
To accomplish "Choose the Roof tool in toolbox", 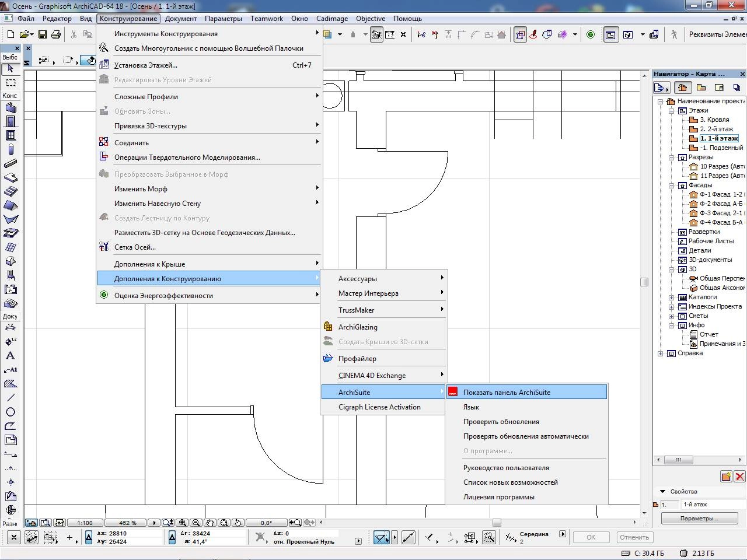I will pos(11,205).
